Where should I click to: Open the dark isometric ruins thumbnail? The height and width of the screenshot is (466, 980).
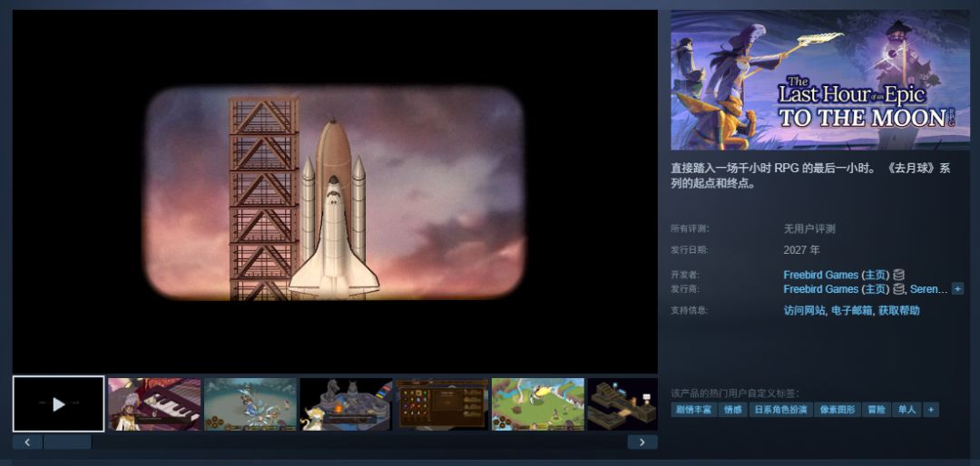click(622, 404)
